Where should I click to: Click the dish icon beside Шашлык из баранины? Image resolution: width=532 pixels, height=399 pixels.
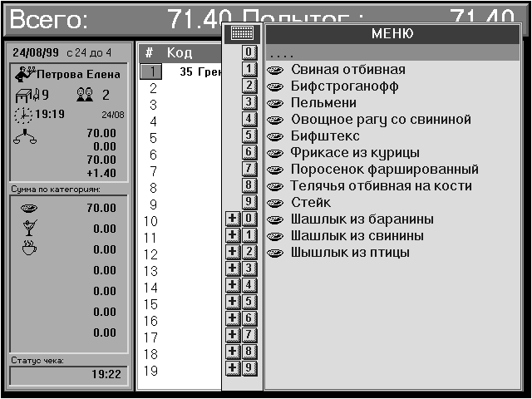point(275,219)
